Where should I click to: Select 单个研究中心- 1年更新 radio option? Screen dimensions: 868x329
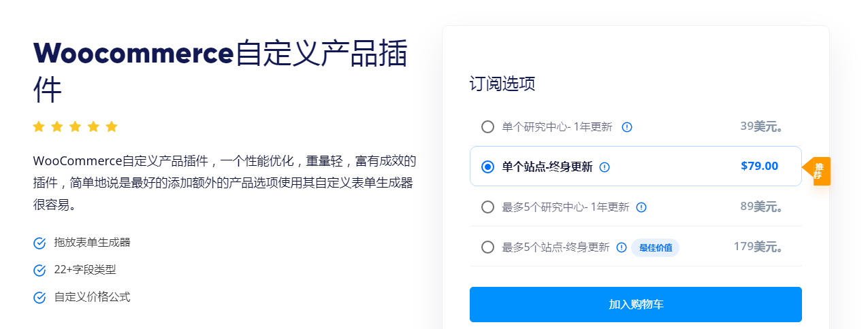[x=487, y=126]
